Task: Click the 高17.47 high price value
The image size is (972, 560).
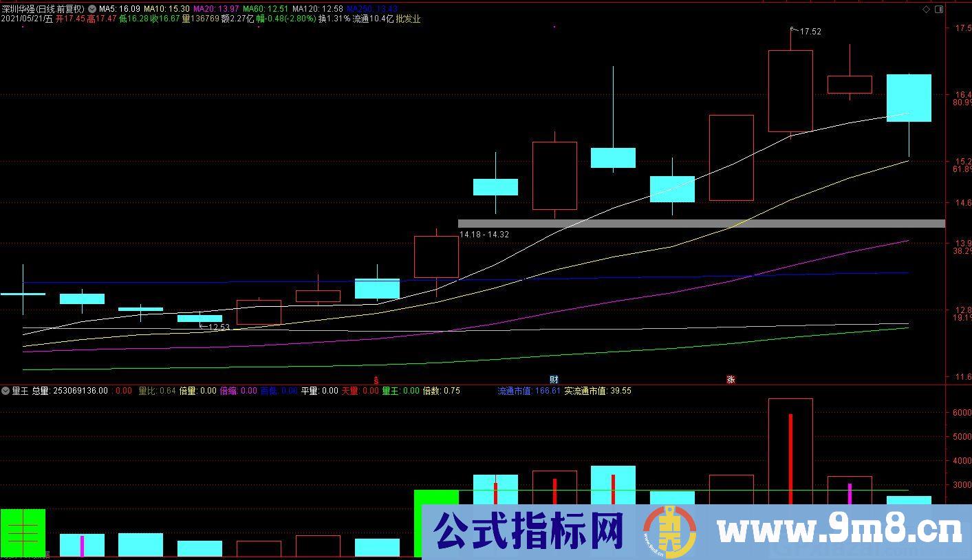Action: 102,19
